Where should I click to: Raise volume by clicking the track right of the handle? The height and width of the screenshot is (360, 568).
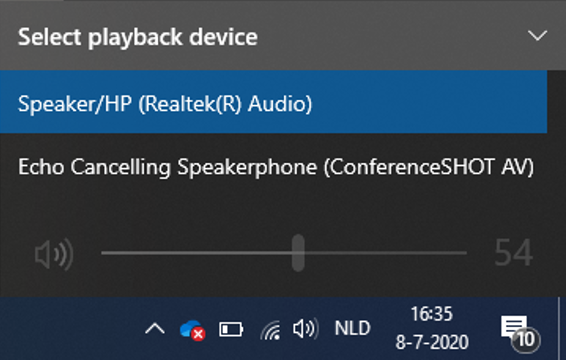point(385,252)
